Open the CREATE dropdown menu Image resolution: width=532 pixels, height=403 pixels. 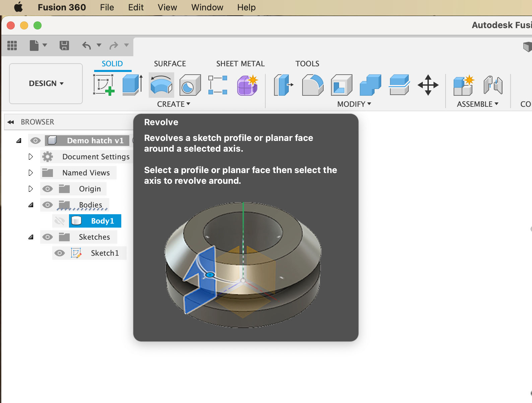coord(174,104)
